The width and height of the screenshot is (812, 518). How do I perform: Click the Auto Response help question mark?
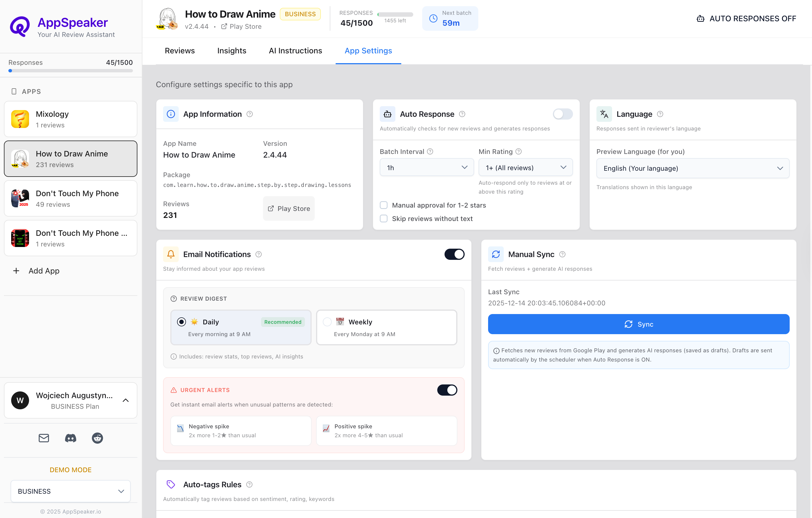(462, 114)
